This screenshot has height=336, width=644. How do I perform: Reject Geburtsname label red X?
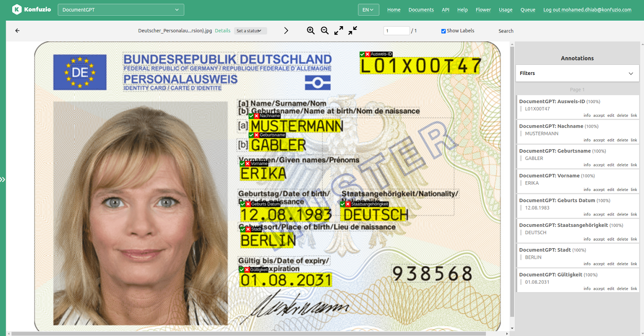pyautogui.click(x=256, y=135)
